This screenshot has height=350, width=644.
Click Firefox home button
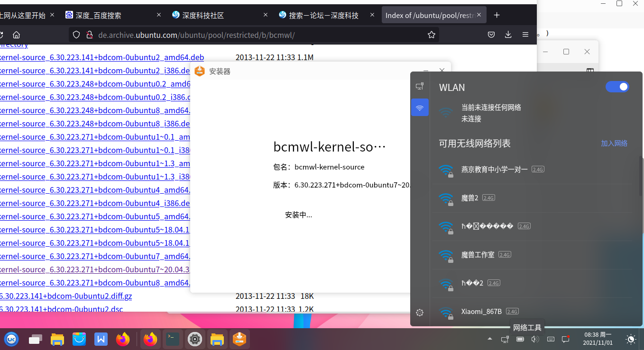16,35
